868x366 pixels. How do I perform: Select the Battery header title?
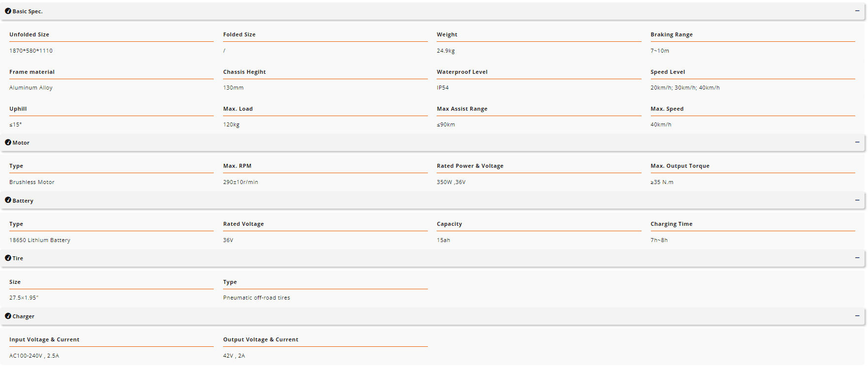[x=23, y=201]
